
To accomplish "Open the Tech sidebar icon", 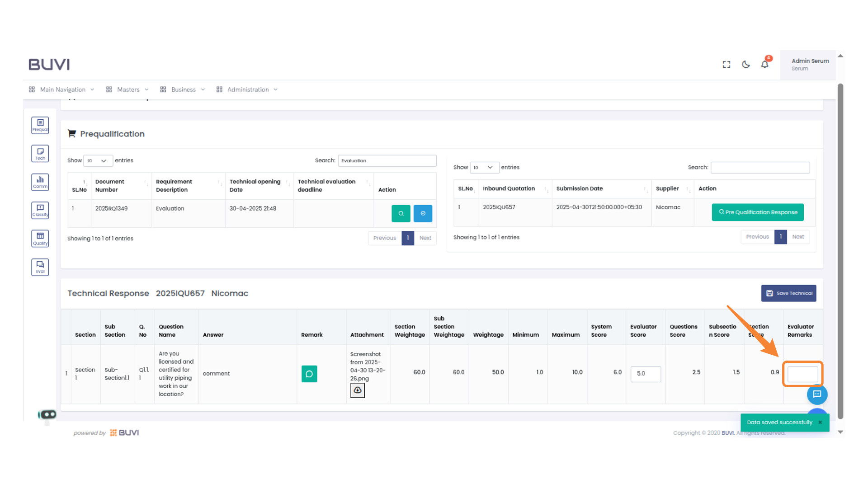I will click(40, 154).
